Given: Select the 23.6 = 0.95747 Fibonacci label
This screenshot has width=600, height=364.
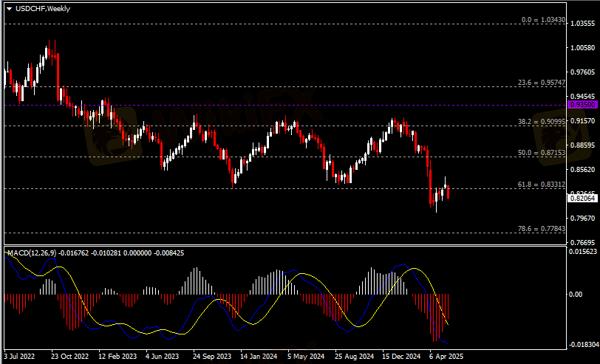Looking at the screenshot, I should [x=542, y=83].
